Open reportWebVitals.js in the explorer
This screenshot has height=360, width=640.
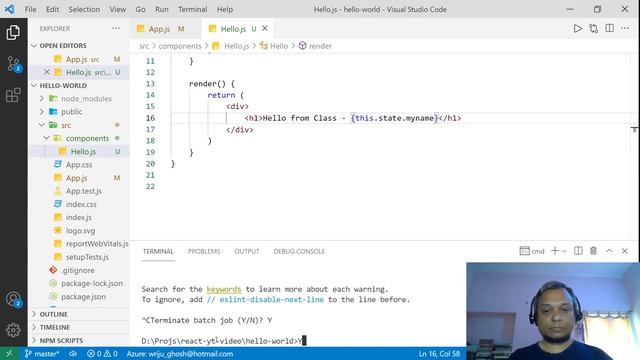coord(79,243)
